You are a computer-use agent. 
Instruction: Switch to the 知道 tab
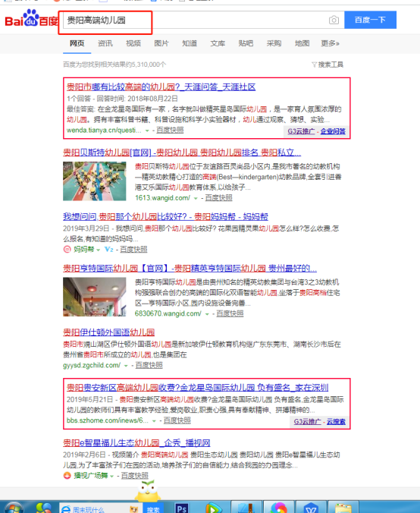pyautogui.click(x=190, y=43)
